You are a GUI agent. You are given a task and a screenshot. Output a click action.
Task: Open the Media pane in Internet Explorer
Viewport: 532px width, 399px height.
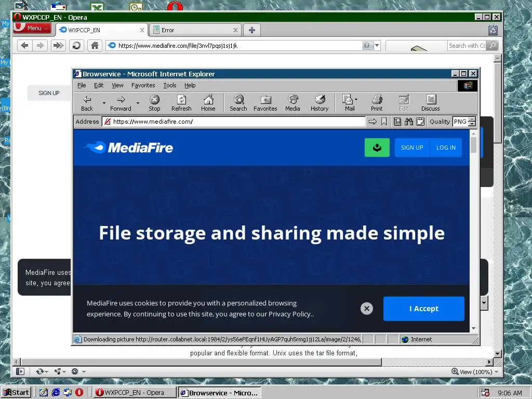click(x=292, y=103)
